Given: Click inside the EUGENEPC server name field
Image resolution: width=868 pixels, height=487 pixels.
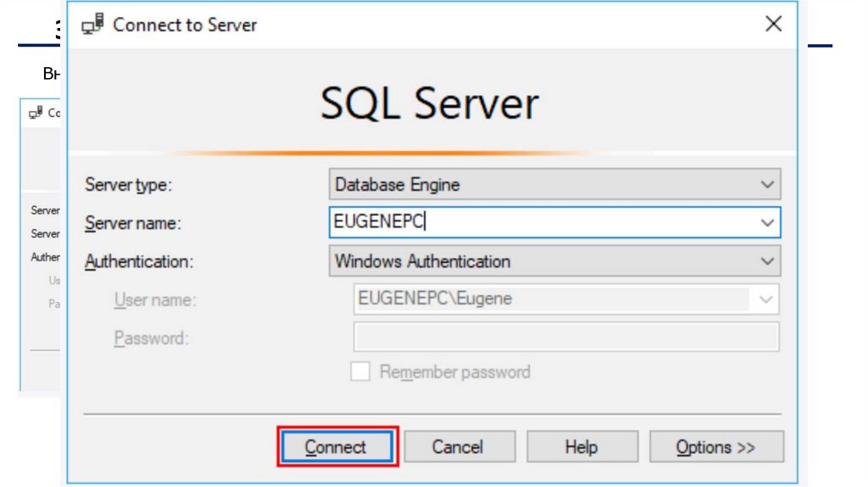Looking at the screenshot, I should [x=542, y=222].
